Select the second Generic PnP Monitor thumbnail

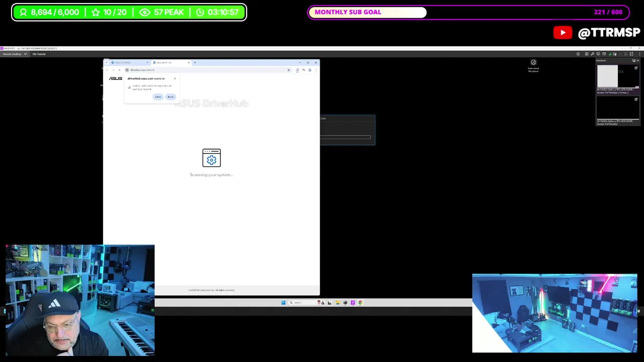618,108
